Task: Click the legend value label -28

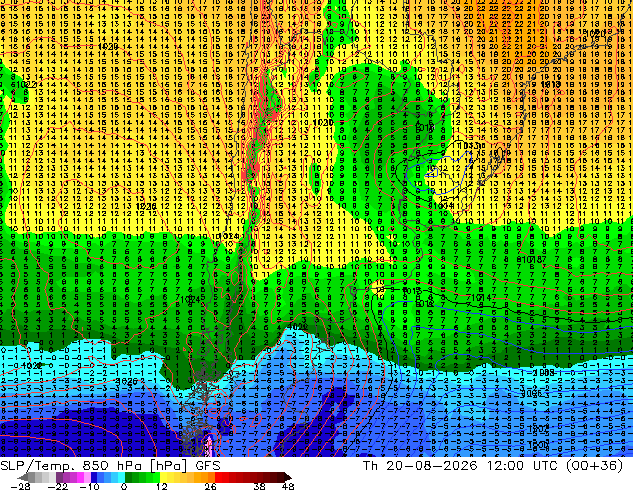Action: point(20,486)
